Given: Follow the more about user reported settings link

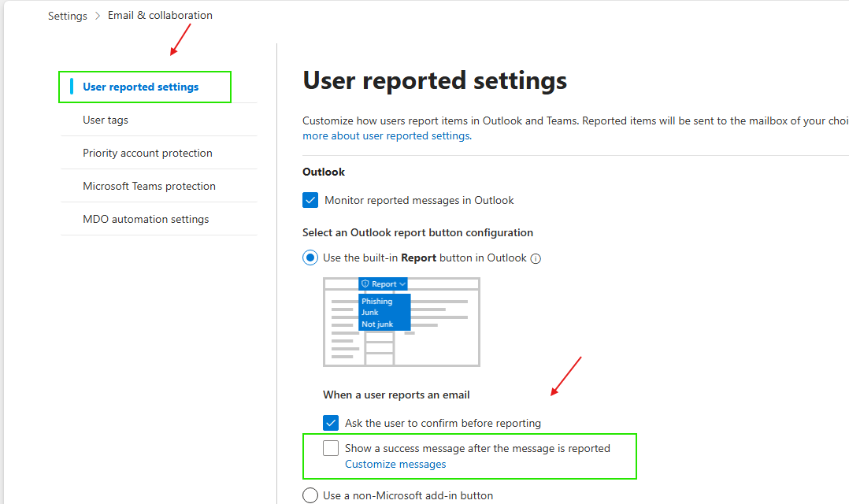Looking at the screenshot, I should click(x=387, y=136).
